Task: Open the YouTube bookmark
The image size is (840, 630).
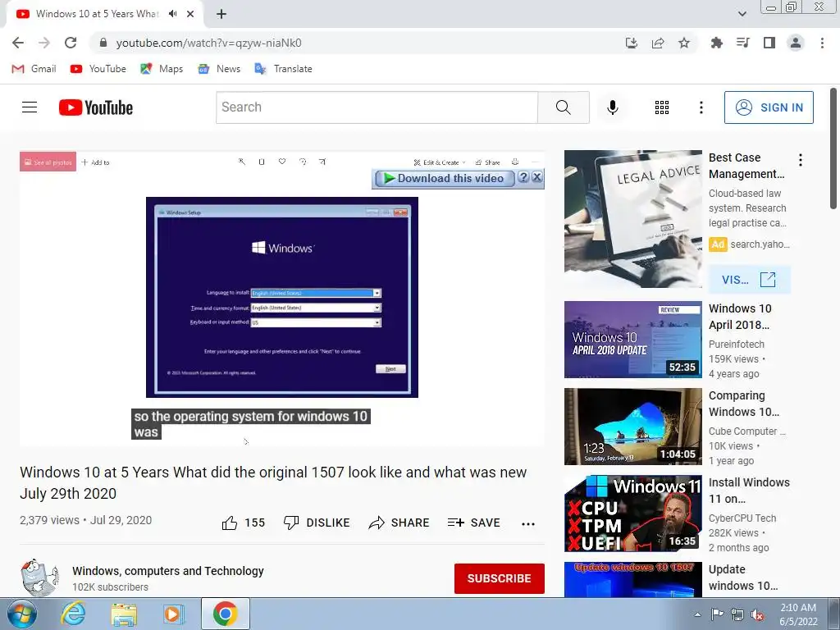Action: pyautogui.click(x=98, y=69)
